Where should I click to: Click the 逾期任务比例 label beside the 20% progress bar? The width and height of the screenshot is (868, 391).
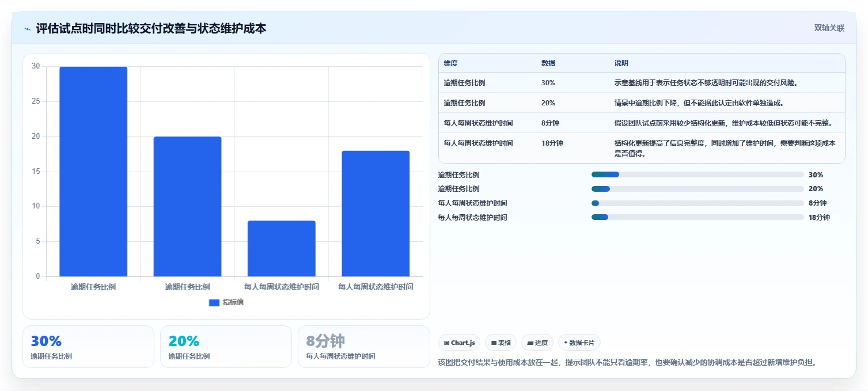tap(458, 189)
